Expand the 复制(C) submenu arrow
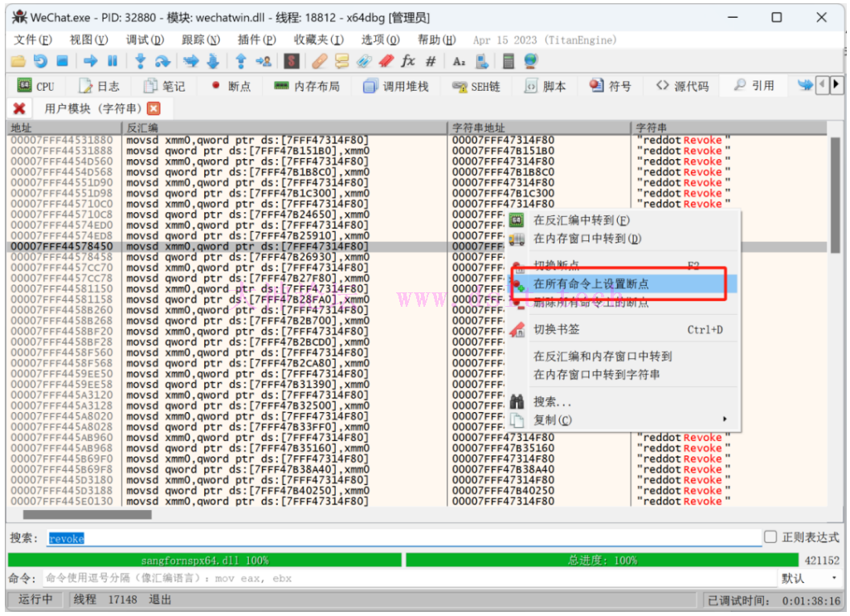The image size is (850, 616). [x=724, y=418]
